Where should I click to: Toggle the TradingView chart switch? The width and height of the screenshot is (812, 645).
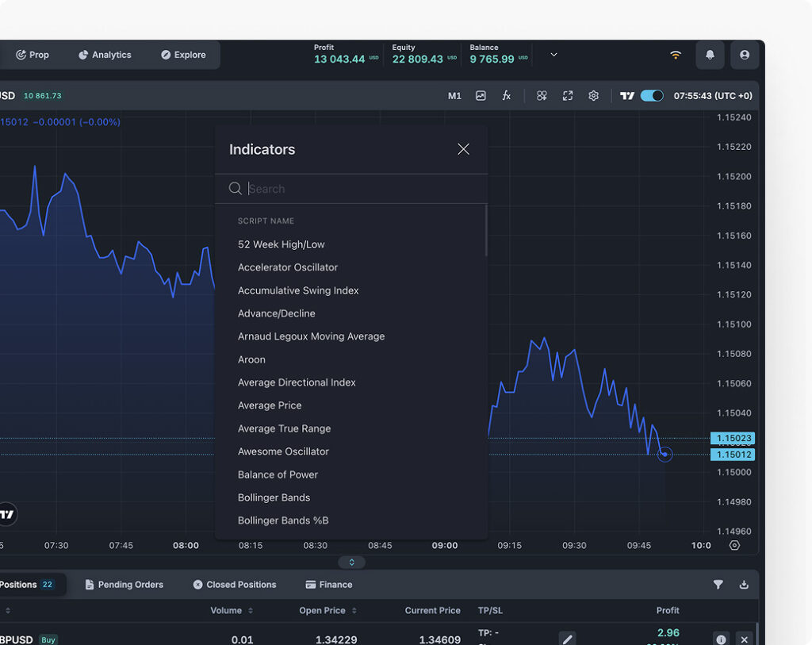coord(652,95)
